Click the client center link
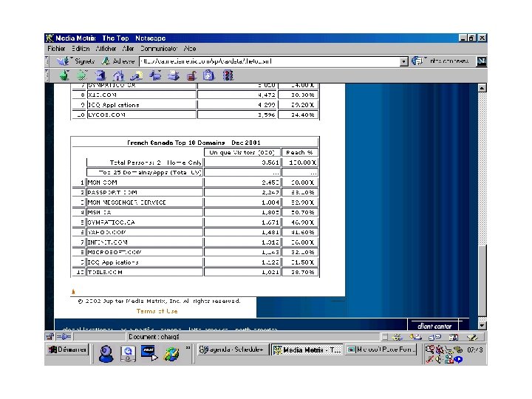This screenshot has height=399, width=532. [434, 326]
